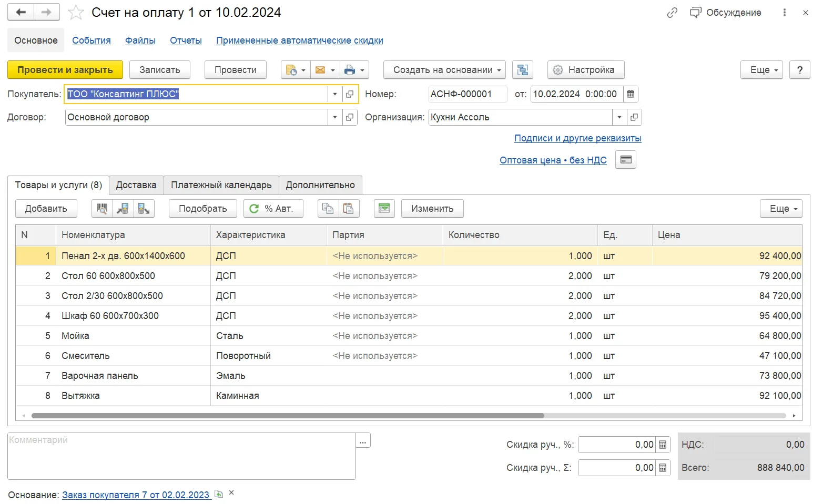823x504 pixels.
Task: Open the date picker calendar icon
Action: pyautogui.click(x=631, y=94)
